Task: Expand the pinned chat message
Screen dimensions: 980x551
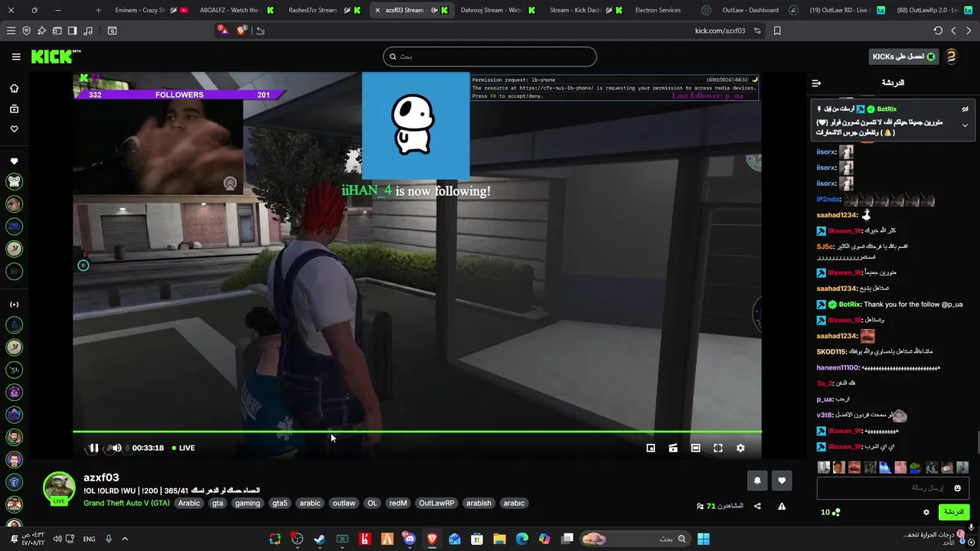Action: pyautogui.click(x=965, y=125)
